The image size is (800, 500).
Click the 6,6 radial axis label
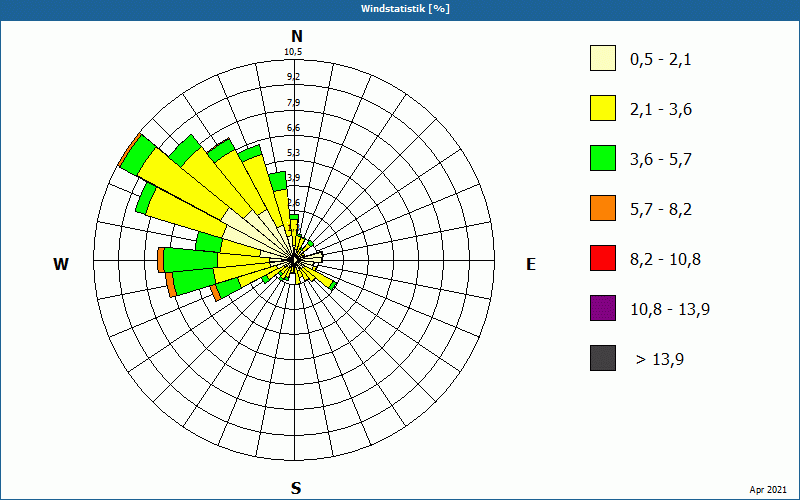[x=293, y=128]
